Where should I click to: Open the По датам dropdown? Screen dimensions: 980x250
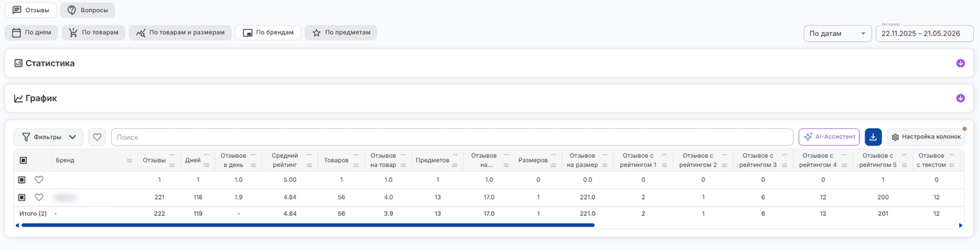coord(838,33)
